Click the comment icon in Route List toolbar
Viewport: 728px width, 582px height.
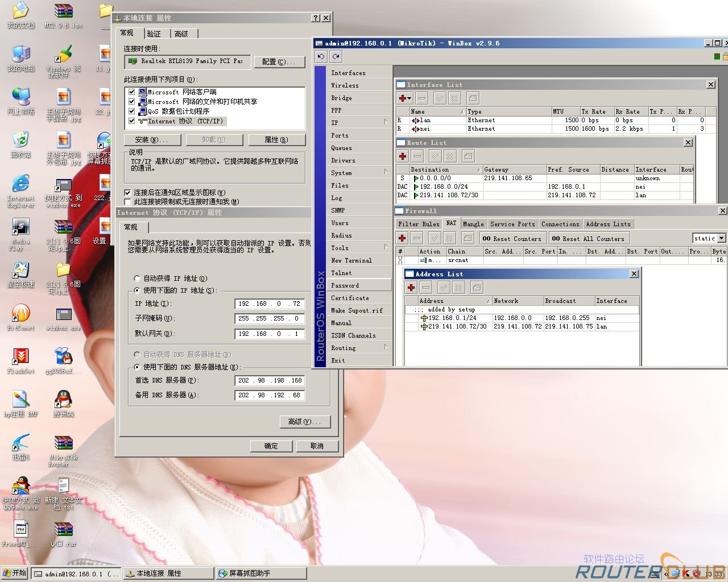[468, 156]
